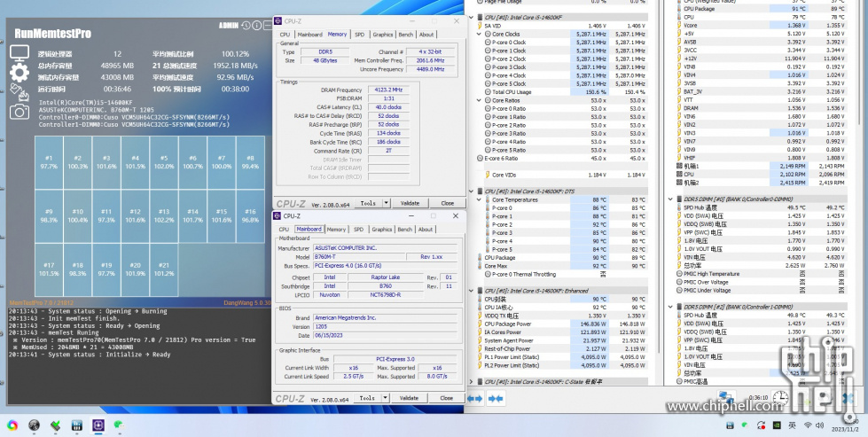Open HWiNFO taskbar icon
This screenshot has width=868, height=437.
click(x=77, y=425)
